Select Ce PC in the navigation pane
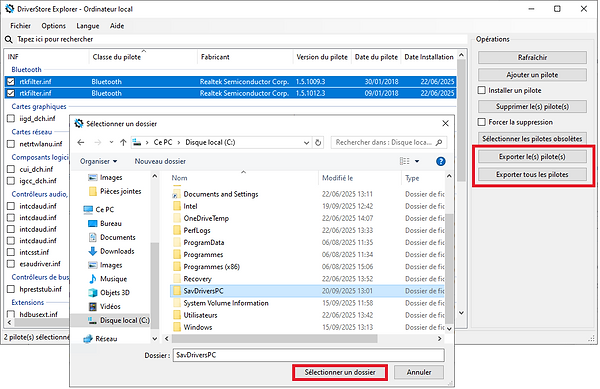Viewport: 600px width, 389px height. pos(104,210)
